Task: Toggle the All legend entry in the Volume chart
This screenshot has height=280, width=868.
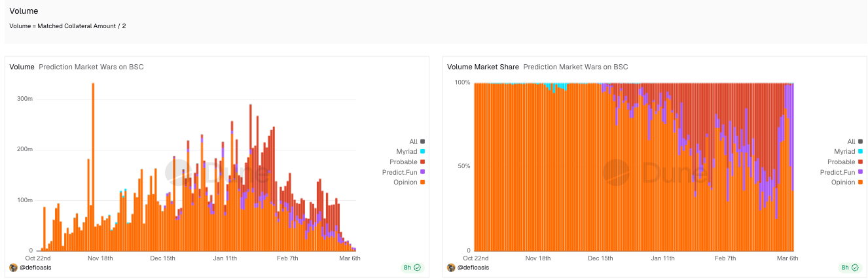Action: click(412, 141)
